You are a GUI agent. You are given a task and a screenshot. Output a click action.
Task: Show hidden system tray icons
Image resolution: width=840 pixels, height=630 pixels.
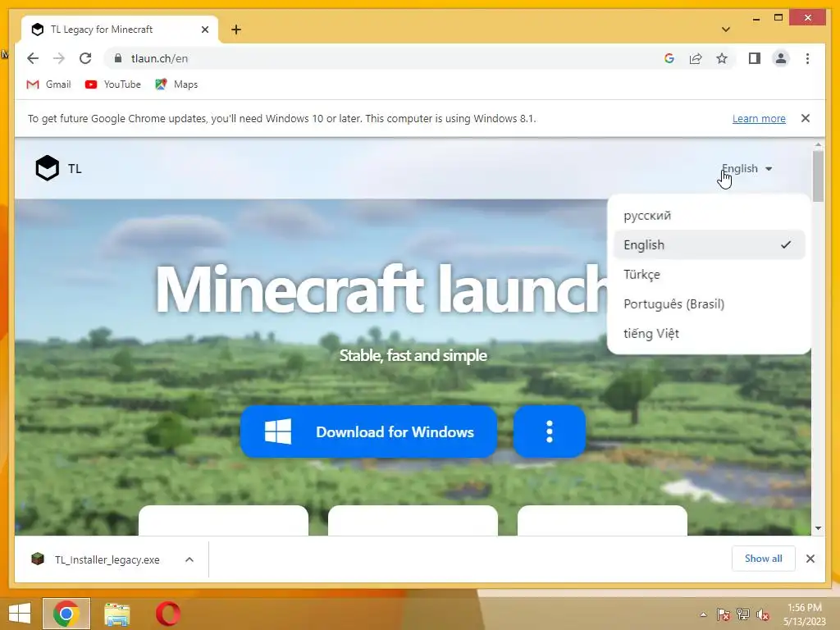(703, 614)
